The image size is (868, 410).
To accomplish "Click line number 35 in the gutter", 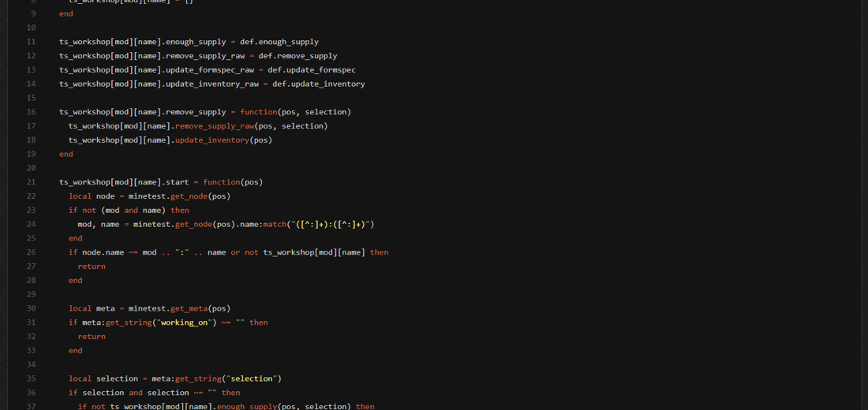I will point(31,378).
